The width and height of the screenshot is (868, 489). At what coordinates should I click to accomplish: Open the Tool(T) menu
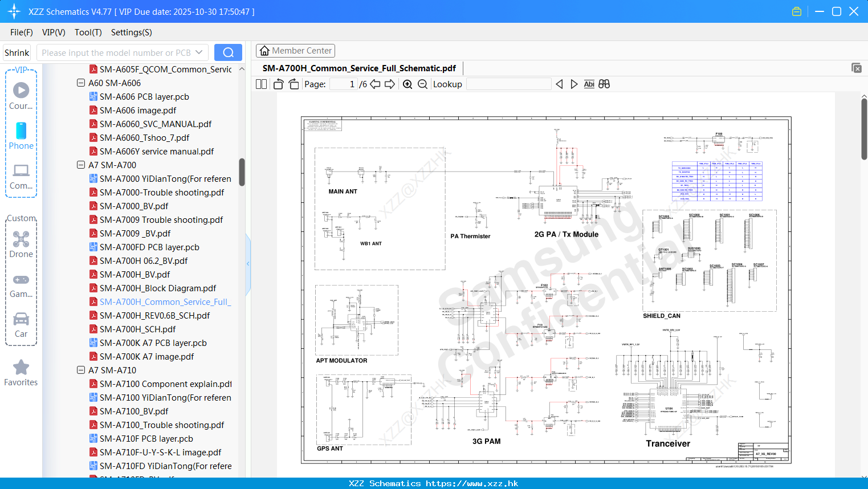click(x=88, y=32)
